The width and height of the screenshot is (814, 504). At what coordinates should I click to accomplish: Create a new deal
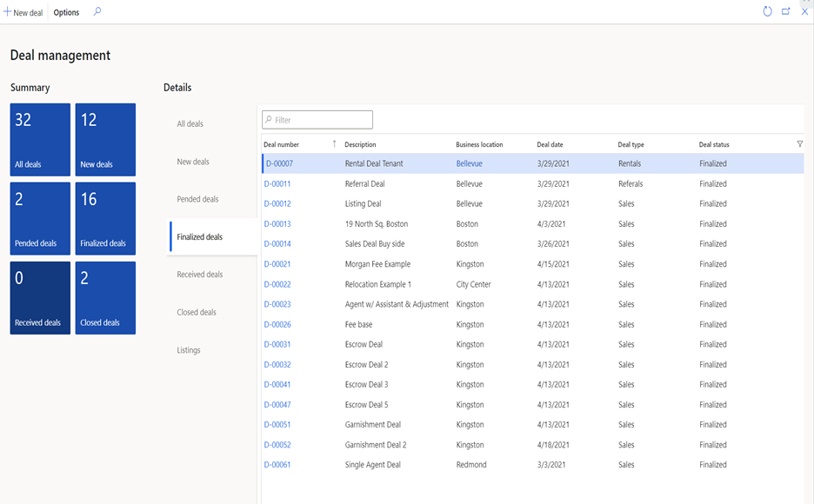coord(22,11)
